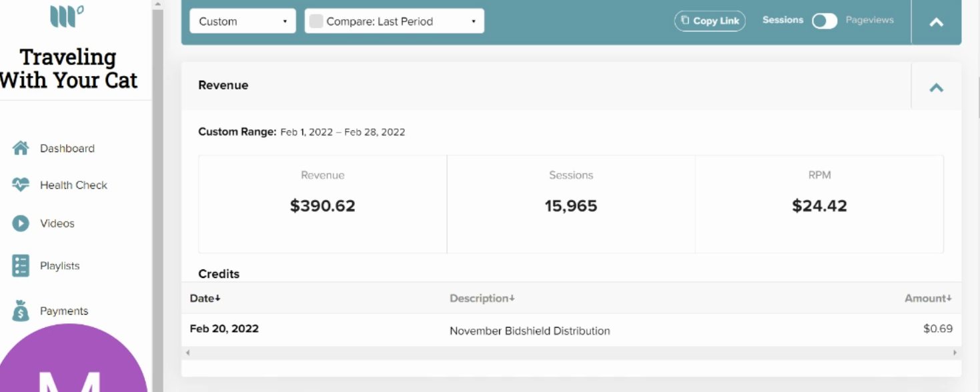This screenshot has height=392, width=980.
Task: Collapse the Revenue panel chevron
Action: tap(937, 87)
